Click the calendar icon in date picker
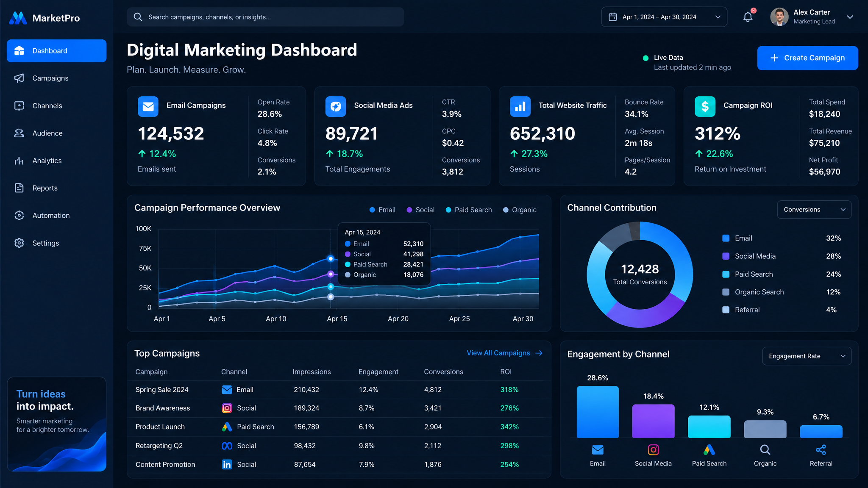The image size is (868, 488). [613, 17]
